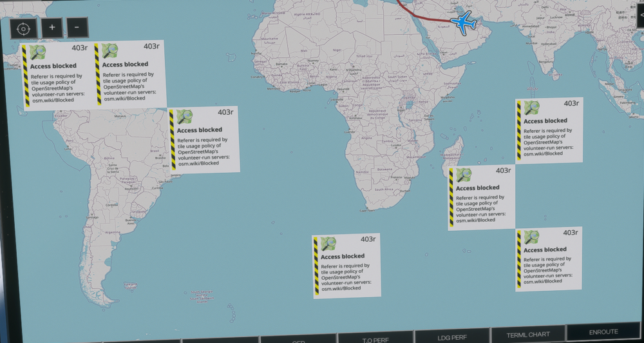Click OSM magnifier icon on South America tile
644x343 pixels.
coord(184,117)
